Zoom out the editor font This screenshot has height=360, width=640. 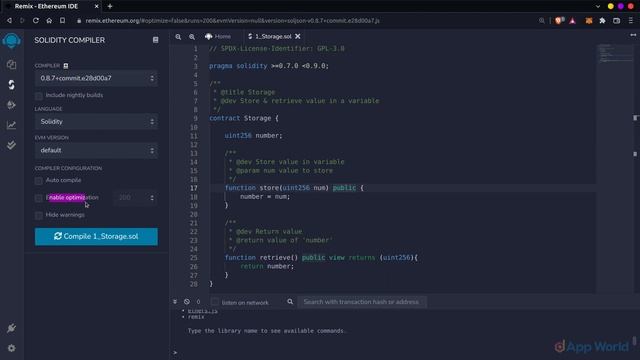click(x=178, y=37)
